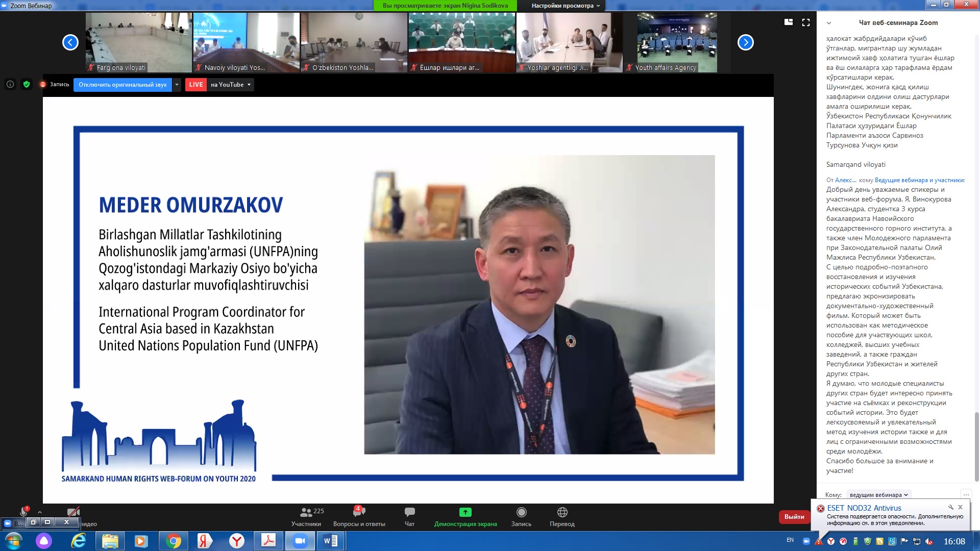
Task: Click Ведущие вебинара и участники link in chat
Action: [x=920, y=180]
